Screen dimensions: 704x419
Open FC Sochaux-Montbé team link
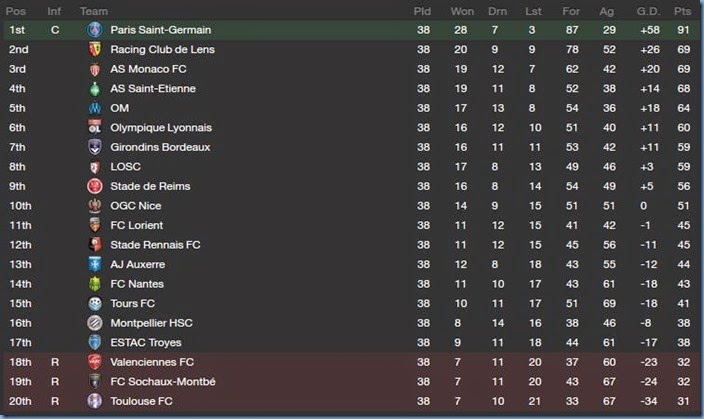click(x=163, y=382)
